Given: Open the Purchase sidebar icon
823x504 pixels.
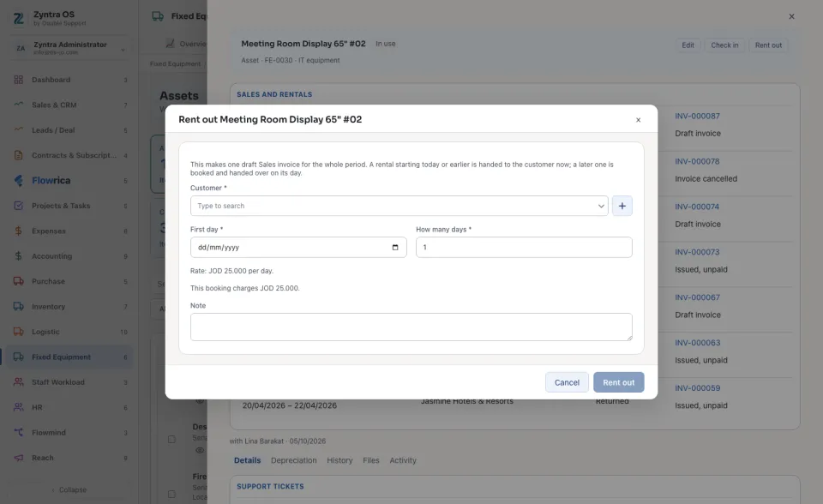Looking at the screenshot, I should click(x=18, y=281).
